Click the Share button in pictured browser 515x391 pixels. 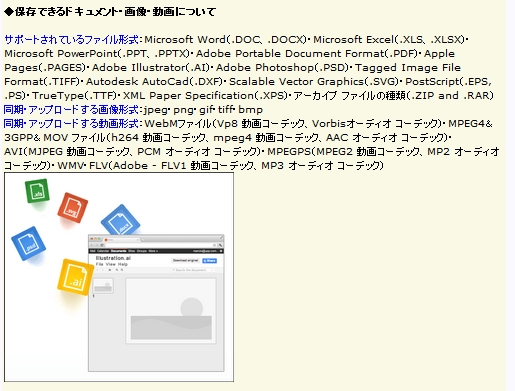click(x=210, y=261)
